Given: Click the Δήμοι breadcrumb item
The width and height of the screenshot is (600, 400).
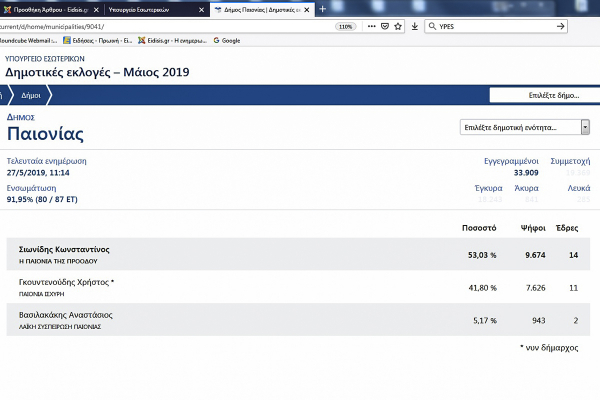Looking at the screenshot, I should 31,96.
